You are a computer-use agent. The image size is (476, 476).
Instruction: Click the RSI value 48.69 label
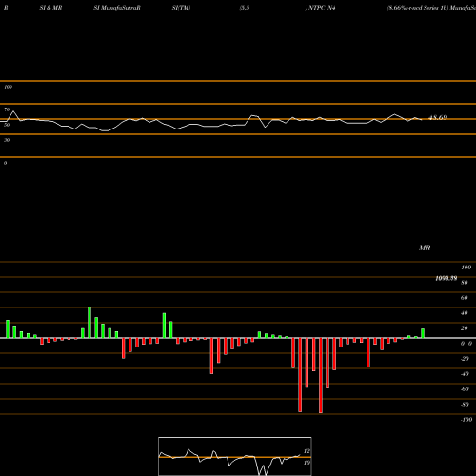click(438, 118)
